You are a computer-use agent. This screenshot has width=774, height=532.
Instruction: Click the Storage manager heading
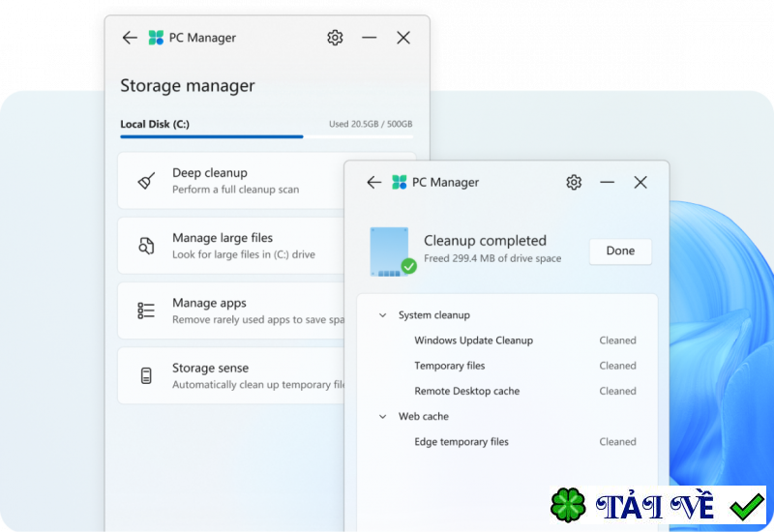click(188, 85)
